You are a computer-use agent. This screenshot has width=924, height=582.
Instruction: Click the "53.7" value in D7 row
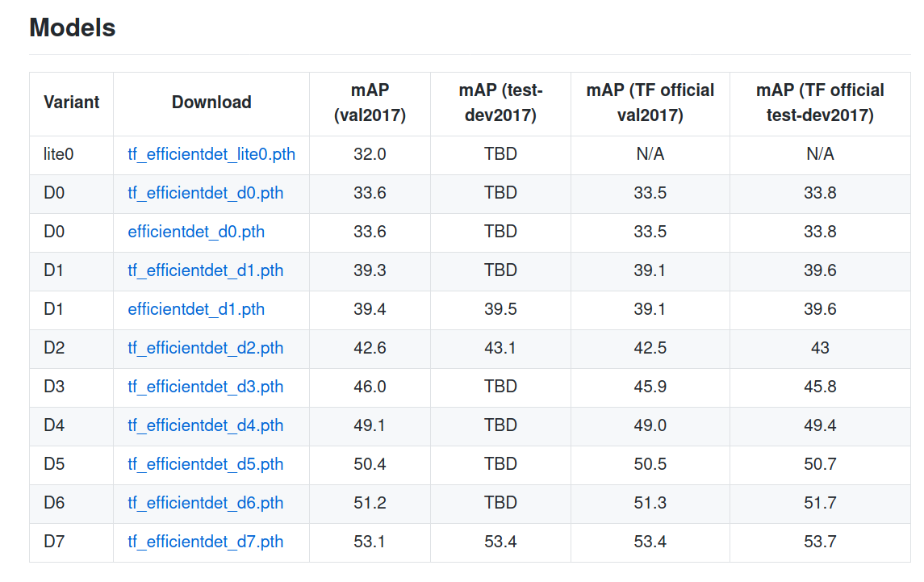pyautogui.click(x=820, y=542)
